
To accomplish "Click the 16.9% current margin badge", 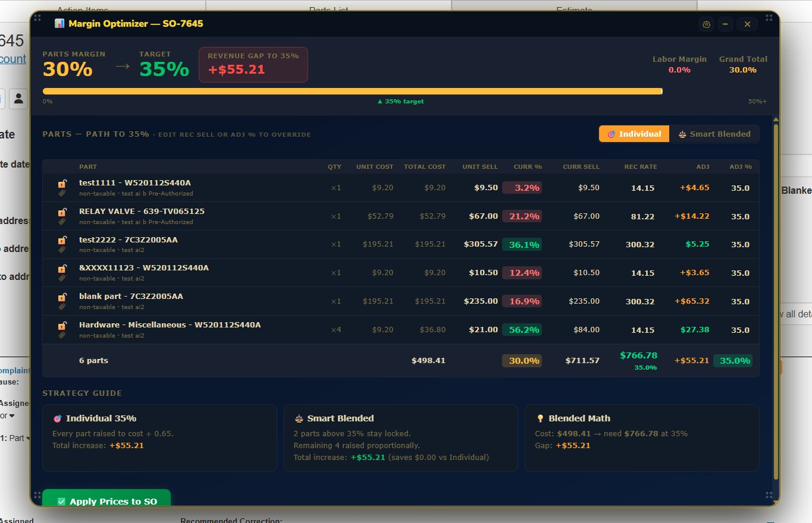I will point(522,301).
